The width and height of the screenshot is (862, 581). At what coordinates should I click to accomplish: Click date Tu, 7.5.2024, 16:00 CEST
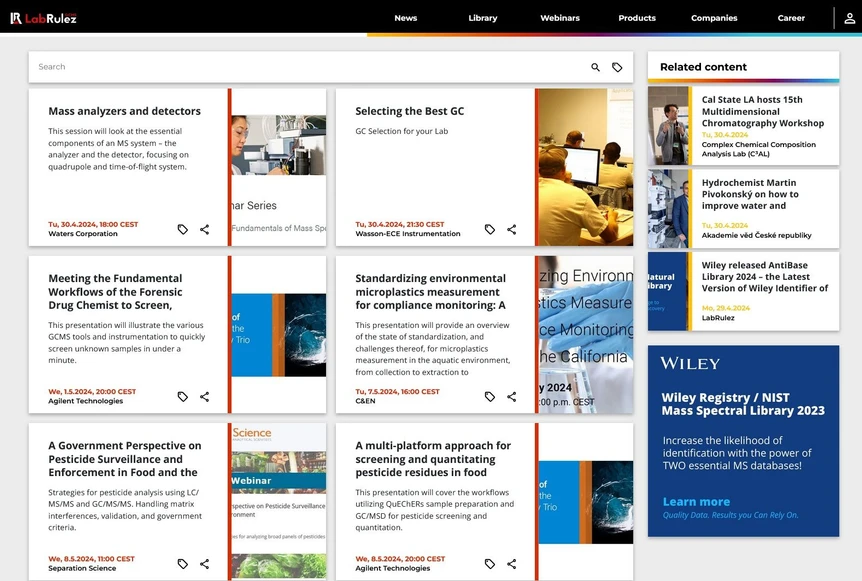pos(397,391)
